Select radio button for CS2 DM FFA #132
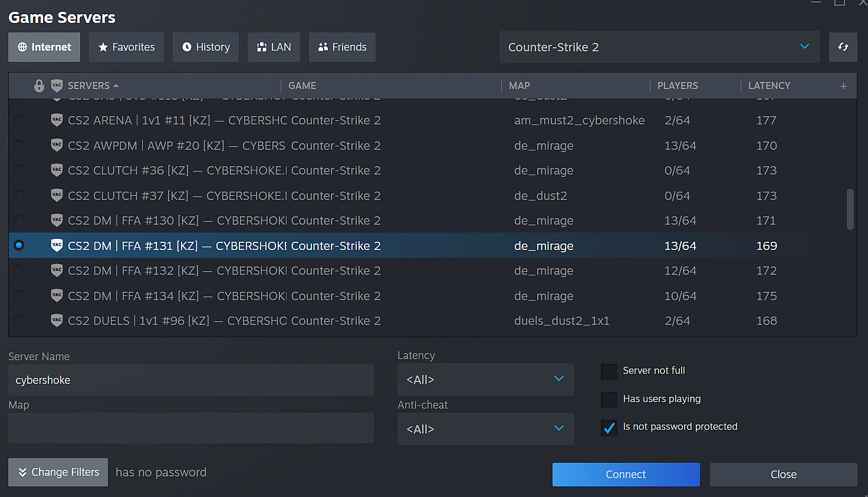 click(19, 271)
